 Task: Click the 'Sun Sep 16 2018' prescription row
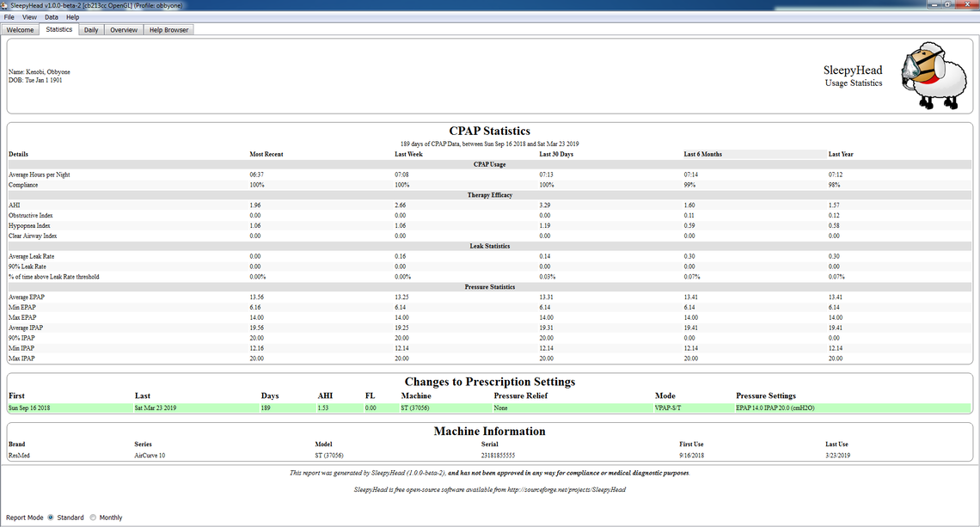tap(489, 408)
